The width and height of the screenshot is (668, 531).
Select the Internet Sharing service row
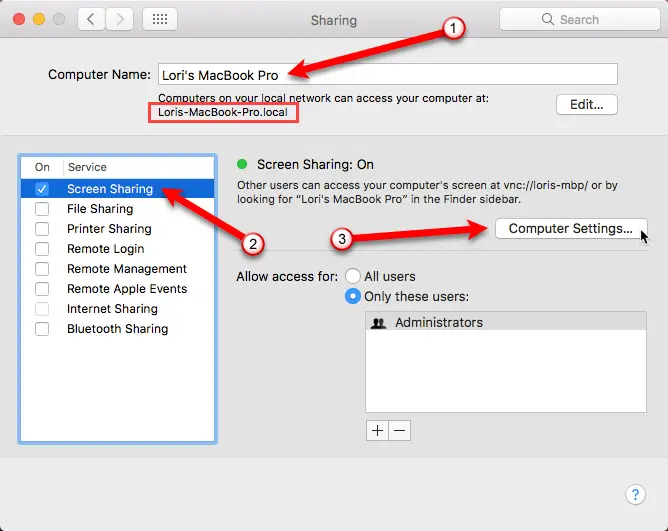point(118,309)
